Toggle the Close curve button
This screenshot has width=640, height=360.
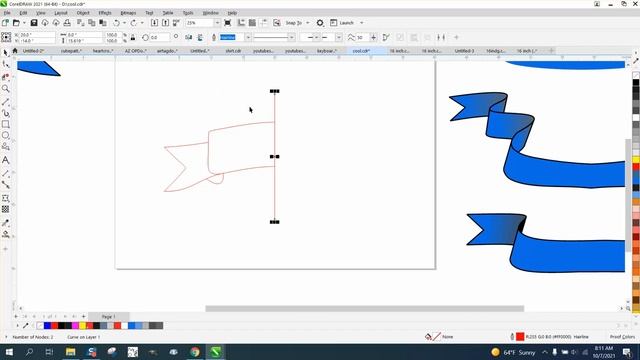[386, 38]
